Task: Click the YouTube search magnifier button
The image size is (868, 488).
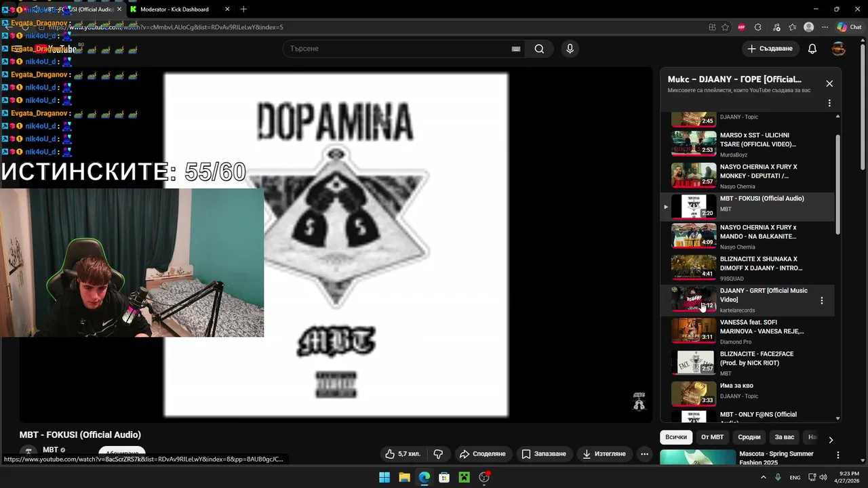Action: coord(539,49)
